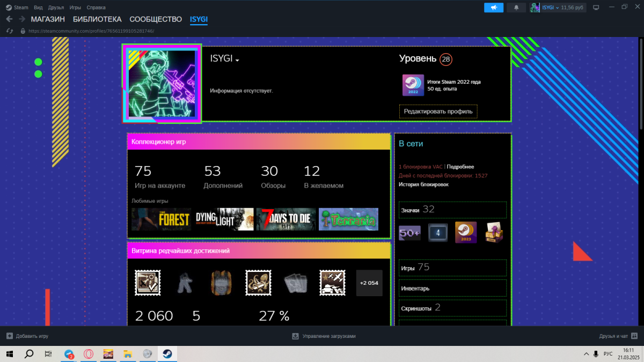Click the downloads icon in bottom bar
The height and width of the screenshot is (362, 644).
(295, 336)
